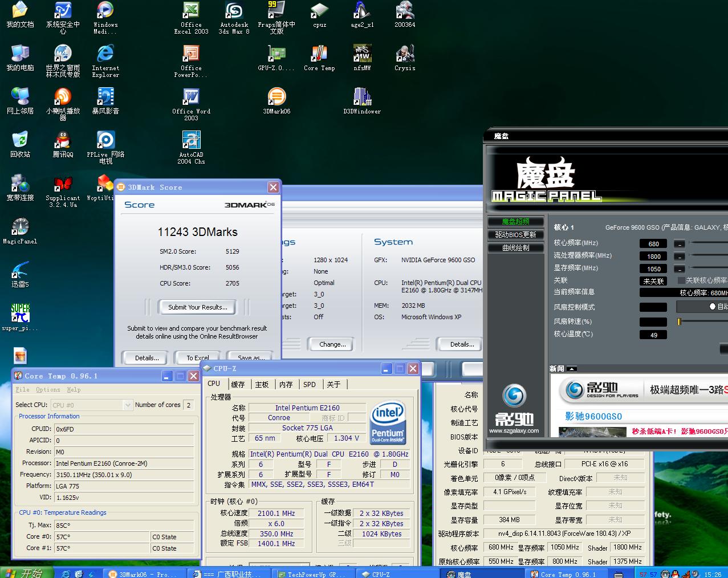728x578 pixels.
Task: Launch the PPLive 网络电视 shortcut
Action: click(x=105, y=148)
